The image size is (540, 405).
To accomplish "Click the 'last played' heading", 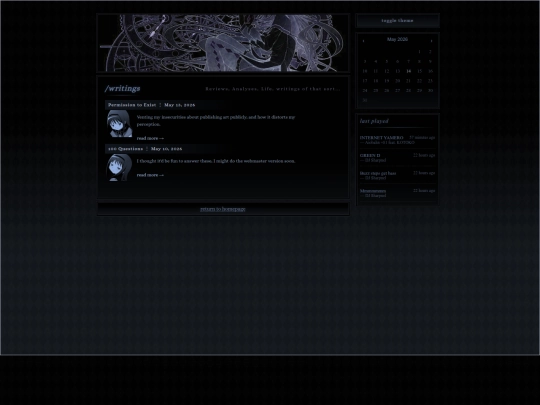I will (x=374, y=121).
